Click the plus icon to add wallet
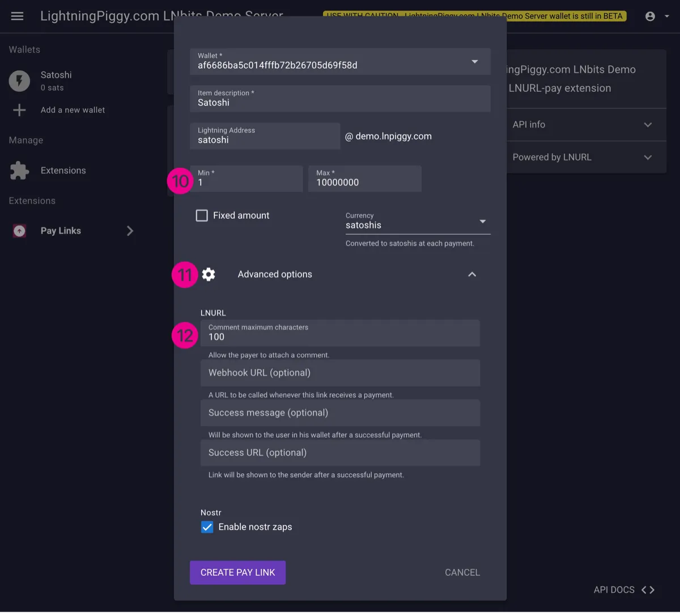 click(x=19, y=110)
